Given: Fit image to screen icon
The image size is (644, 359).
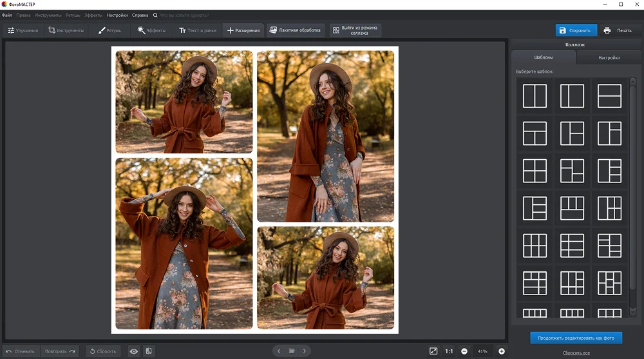Looking at the screenshot, I should click(433, 351).
